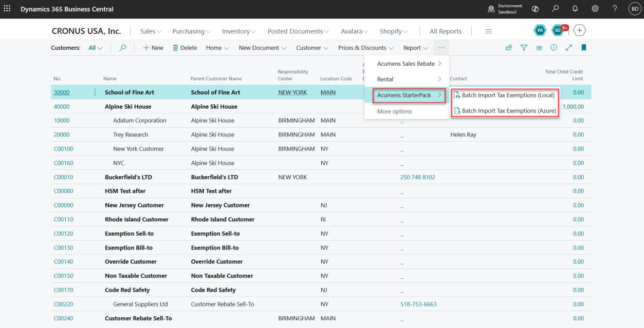Open the All Reports link
The width and height of the screenshot is (644, 328).
(x=446, y=31)
